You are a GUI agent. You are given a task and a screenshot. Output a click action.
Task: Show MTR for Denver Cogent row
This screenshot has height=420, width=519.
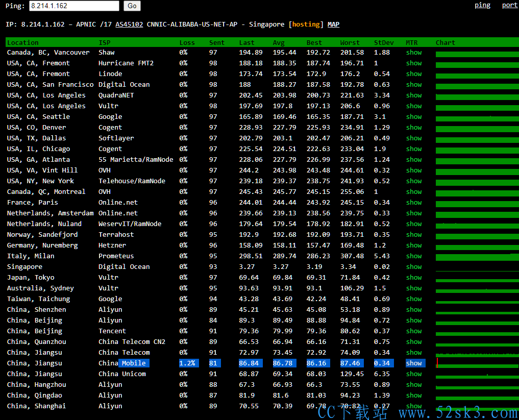point(414,128)
